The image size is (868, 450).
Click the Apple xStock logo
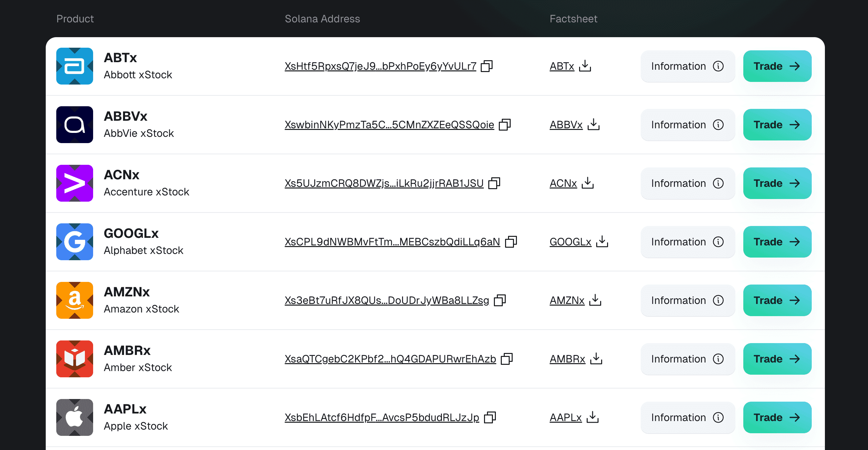[74, 418]
